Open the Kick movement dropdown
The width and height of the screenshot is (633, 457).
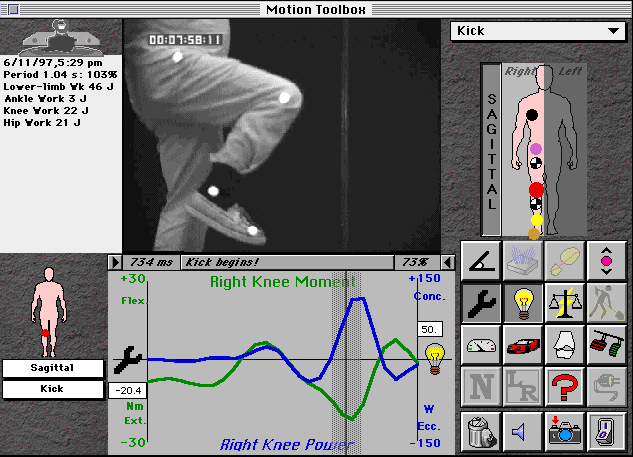coord(537,31)
